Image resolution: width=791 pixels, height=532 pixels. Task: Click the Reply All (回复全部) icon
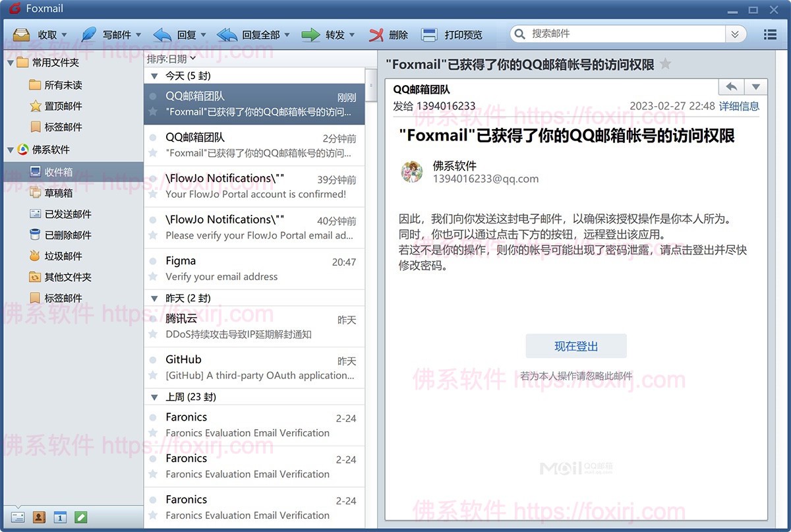[227, 35]
